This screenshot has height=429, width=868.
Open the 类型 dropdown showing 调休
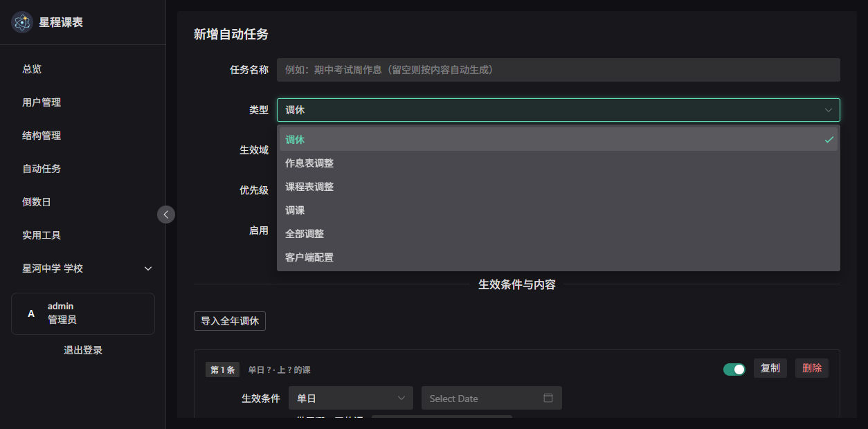[x=559, y=110]
